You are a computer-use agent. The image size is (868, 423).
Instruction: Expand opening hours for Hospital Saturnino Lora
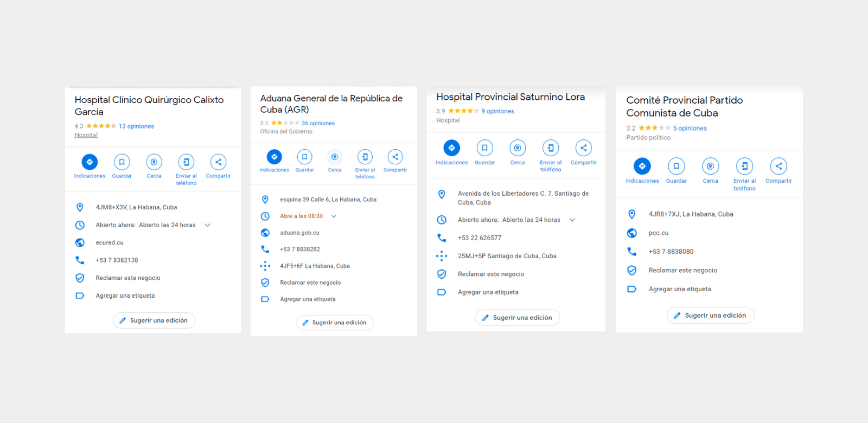(x=572, y=220)
